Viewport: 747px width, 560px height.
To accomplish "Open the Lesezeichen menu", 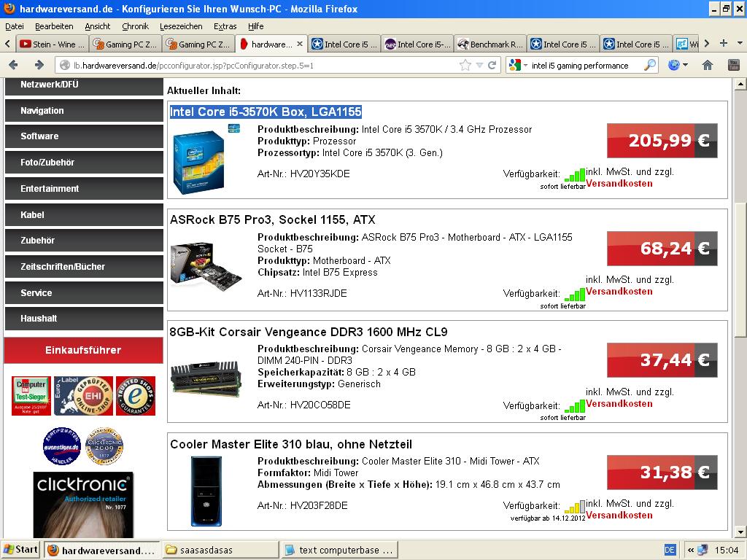I will pyautogui.click(x=181, y=26).
